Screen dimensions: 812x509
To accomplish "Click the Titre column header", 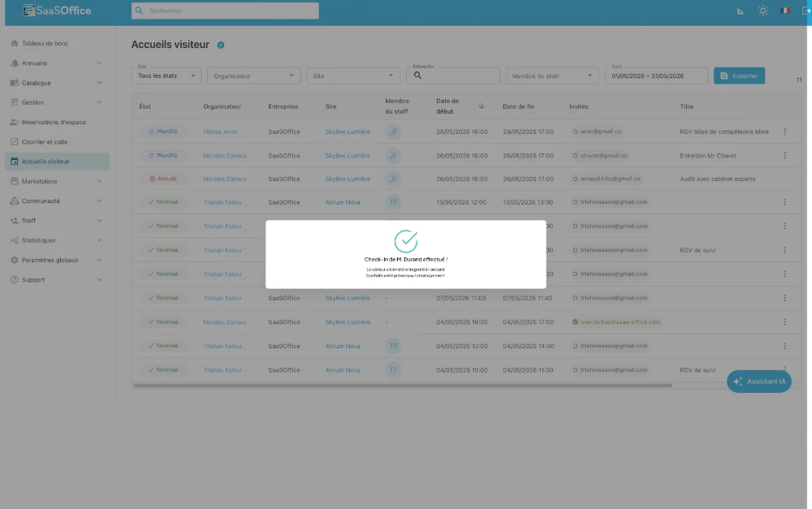I will pyautogui.click(x=687, y=106).
